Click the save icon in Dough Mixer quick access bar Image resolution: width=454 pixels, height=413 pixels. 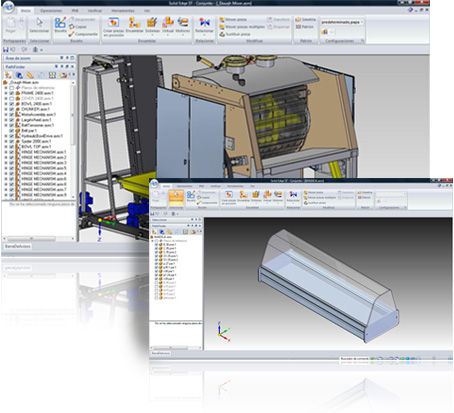coord(5,50)
